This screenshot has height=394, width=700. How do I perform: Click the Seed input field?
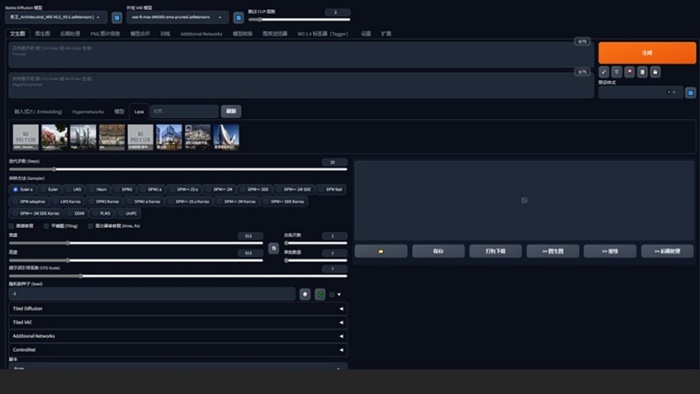pyautogui.click(x=152, y=294)
